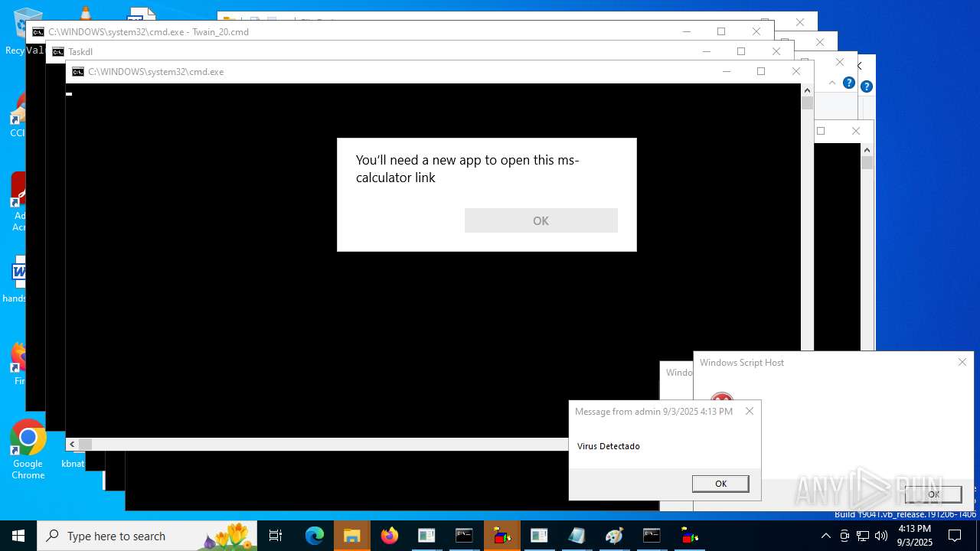Screen dimensions: 980x551
Task: Close the Windows Script Host dialog
Action: (x=962, y=362)
